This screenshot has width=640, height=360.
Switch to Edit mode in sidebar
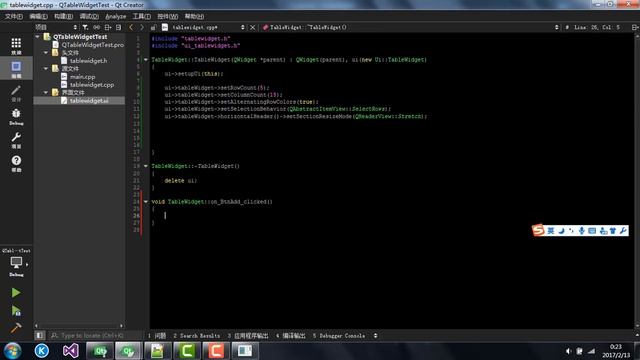click(16, 69)
